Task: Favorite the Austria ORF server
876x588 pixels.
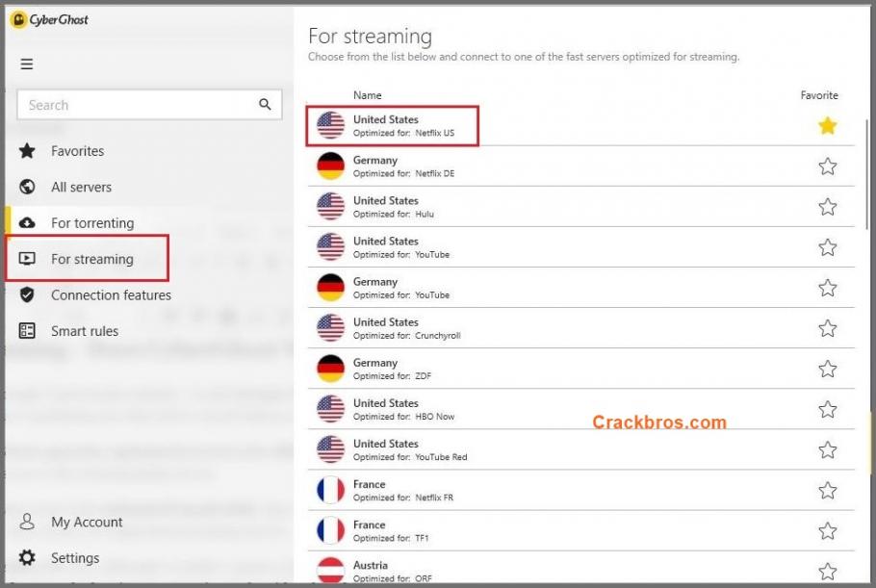Action: point(828,571)
